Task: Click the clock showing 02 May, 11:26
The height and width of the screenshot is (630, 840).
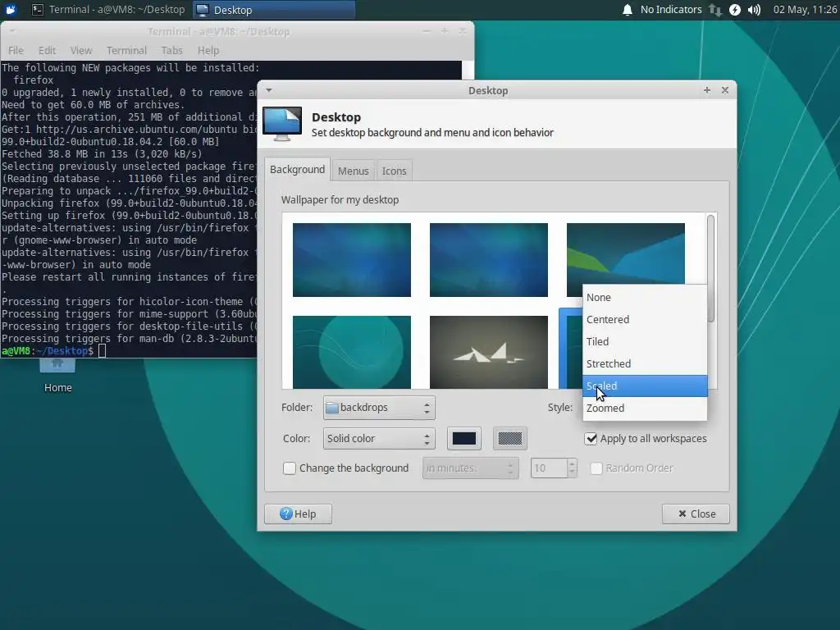Action: click(804, 10)
